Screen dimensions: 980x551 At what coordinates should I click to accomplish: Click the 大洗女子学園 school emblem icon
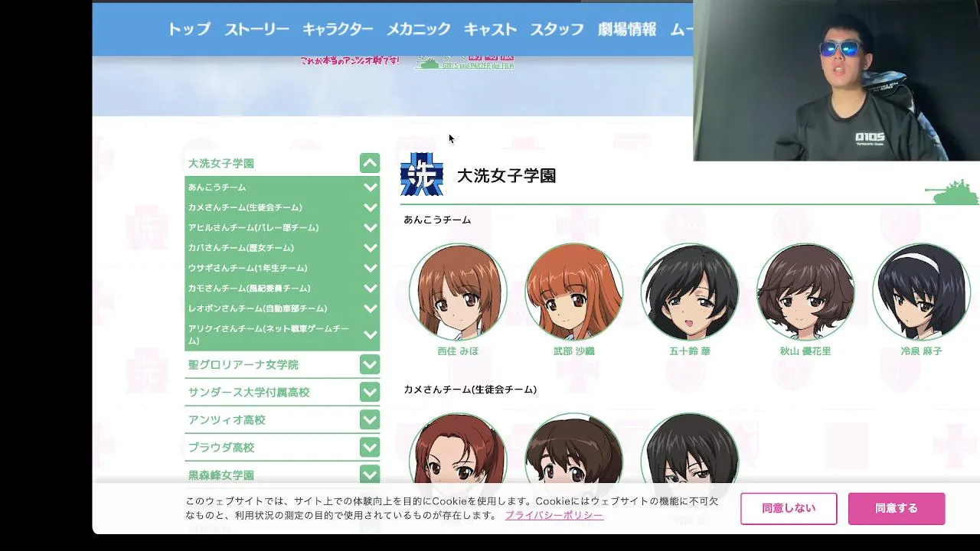(x=422, y=174)
